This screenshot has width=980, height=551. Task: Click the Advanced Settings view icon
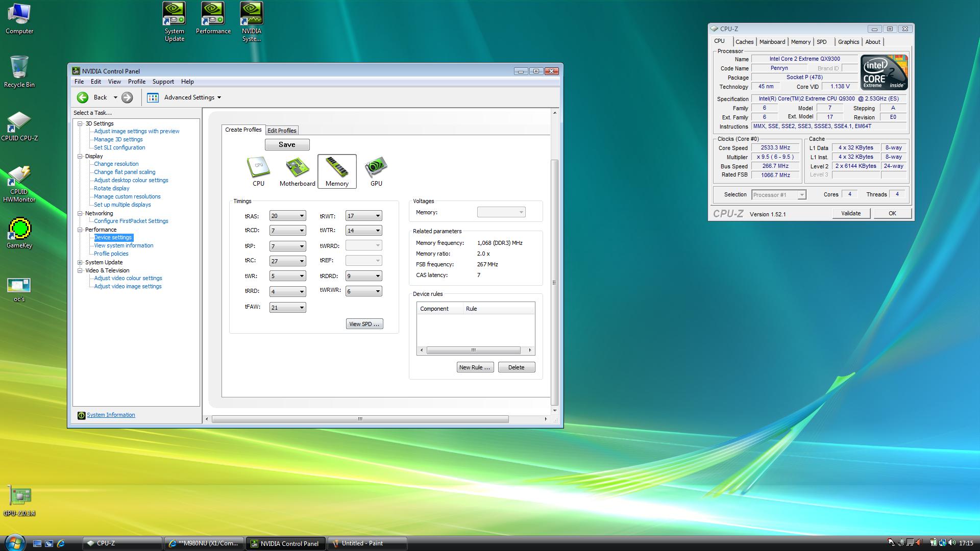pos(153,97)
